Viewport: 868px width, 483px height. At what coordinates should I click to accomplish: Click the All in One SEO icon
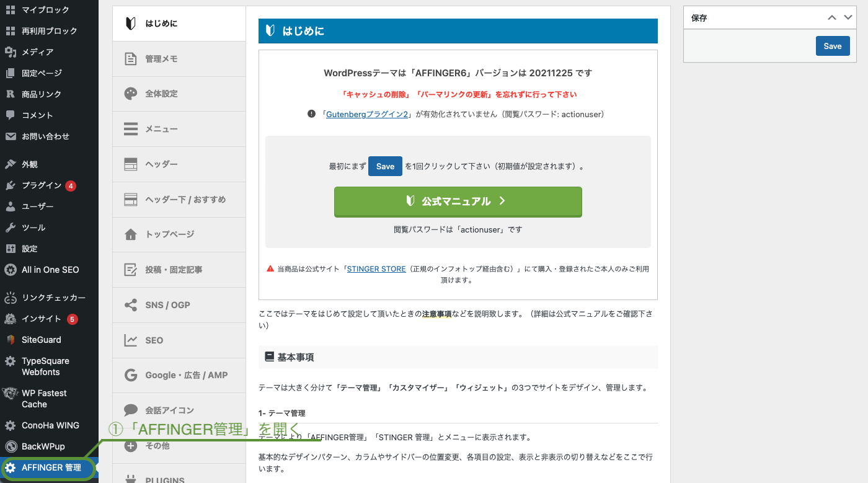10,270
